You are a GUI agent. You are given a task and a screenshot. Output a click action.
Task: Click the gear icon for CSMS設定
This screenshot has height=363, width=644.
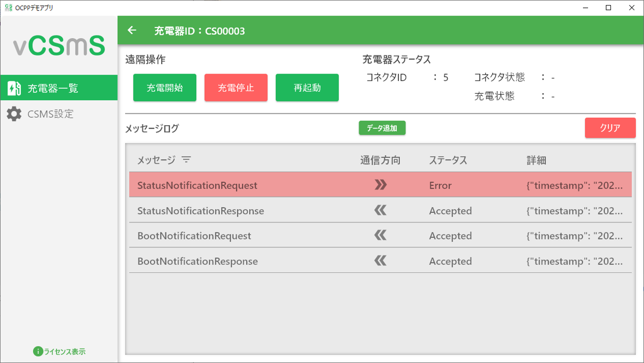(x=14, y=114)
